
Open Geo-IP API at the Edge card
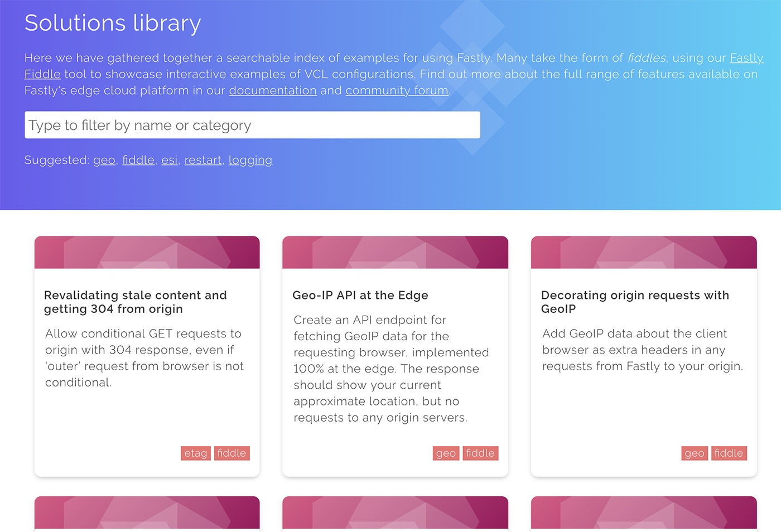pyautogui.click(x=360, y=295)
